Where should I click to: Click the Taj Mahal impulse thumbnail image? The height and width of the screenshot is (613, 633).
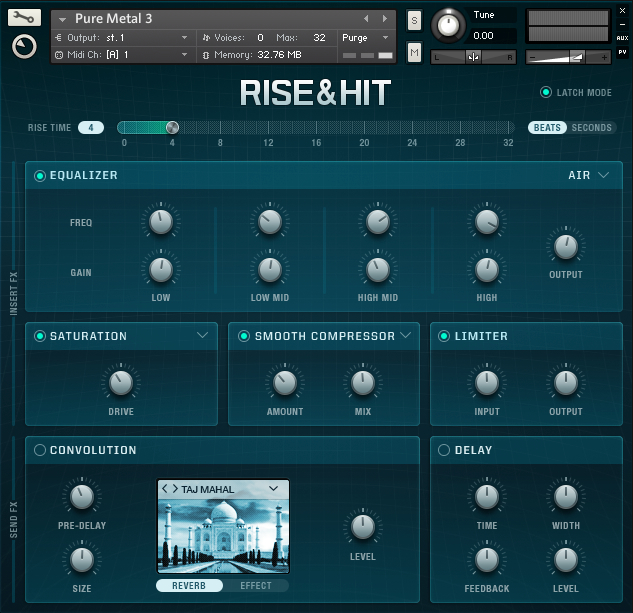coord(223,535)
